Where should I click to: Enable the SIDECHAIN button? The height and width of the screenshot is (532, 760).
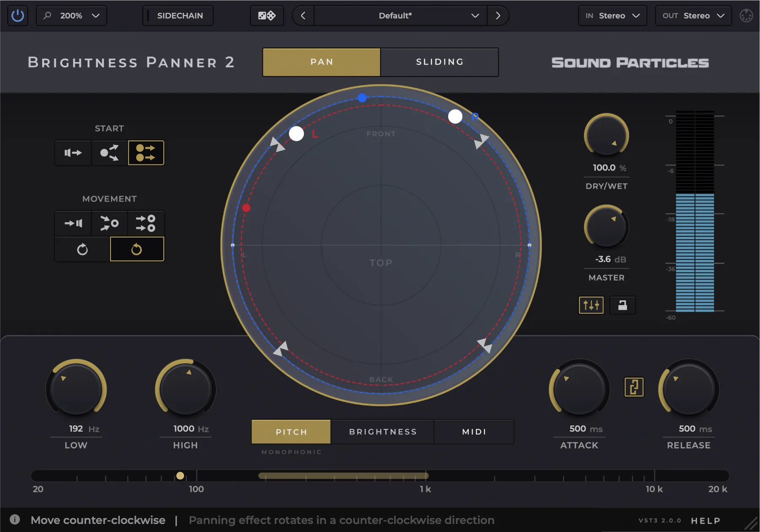(178, 16)
